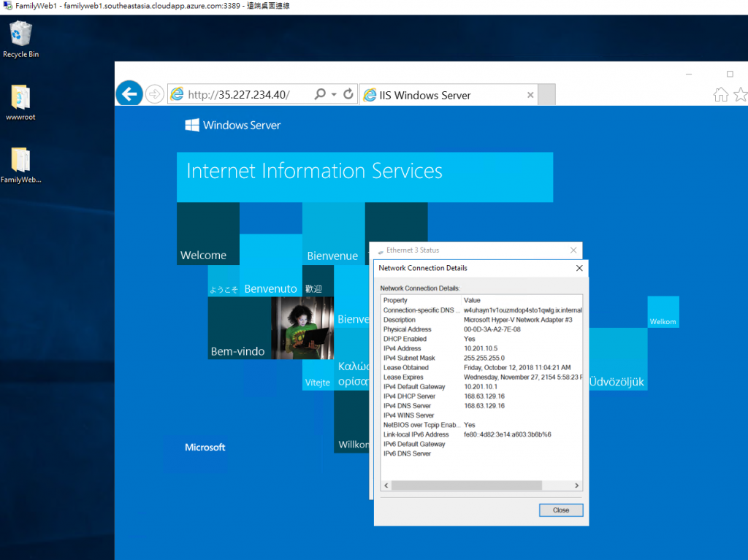
Task: Close Network Connection Details with X
Action: pyautogui.click(x=579, y=268)
